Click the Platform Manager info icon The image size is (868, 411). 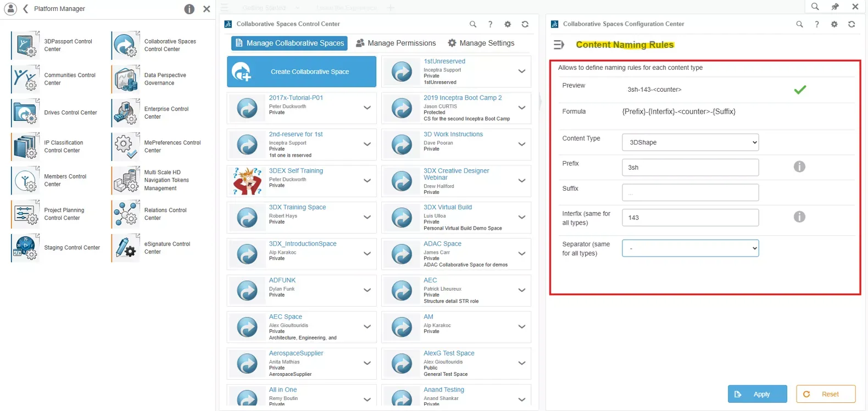click(189, 9)
